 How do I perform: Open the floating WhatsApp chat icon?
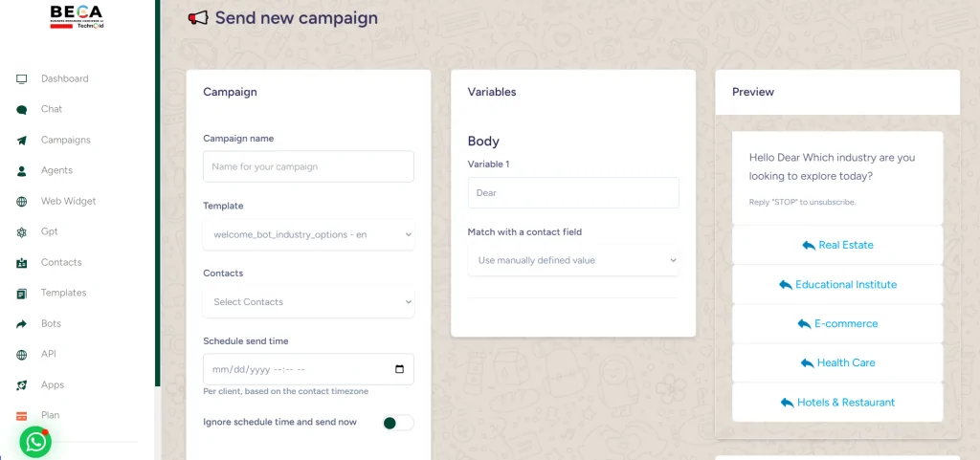(35, 442)
